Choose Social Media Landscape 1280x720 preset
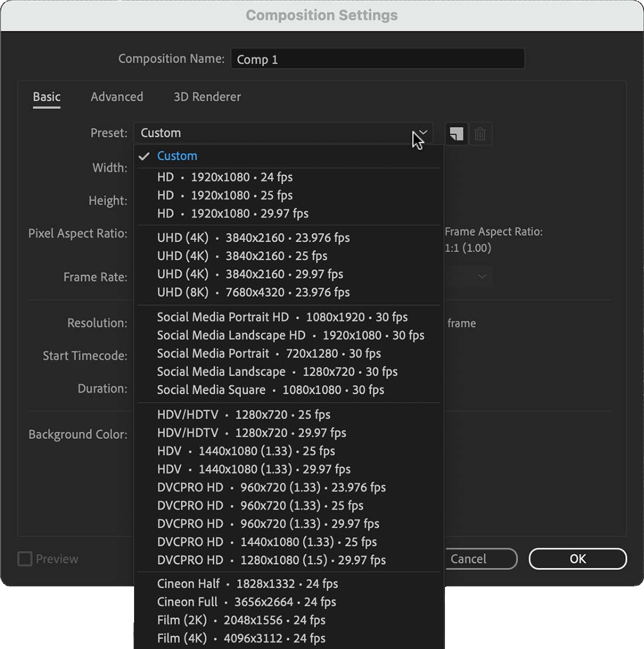Image resolution: width=644 pixels, height=649 pixels. coord(289,372)
